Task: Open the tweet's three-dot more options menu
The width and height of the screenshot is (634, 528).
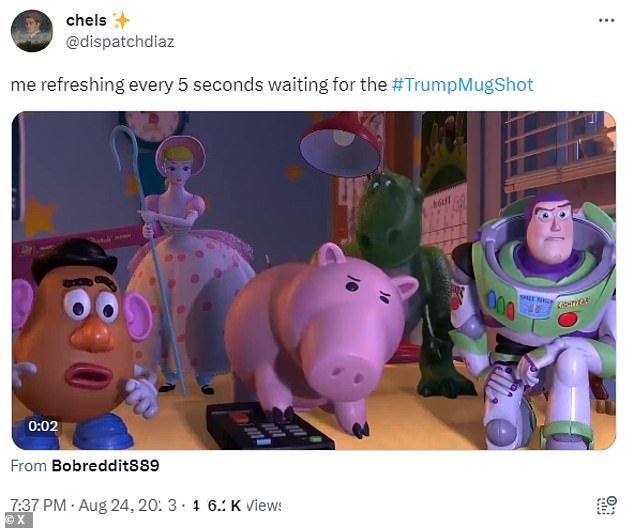Action: (x=607, y=20)
